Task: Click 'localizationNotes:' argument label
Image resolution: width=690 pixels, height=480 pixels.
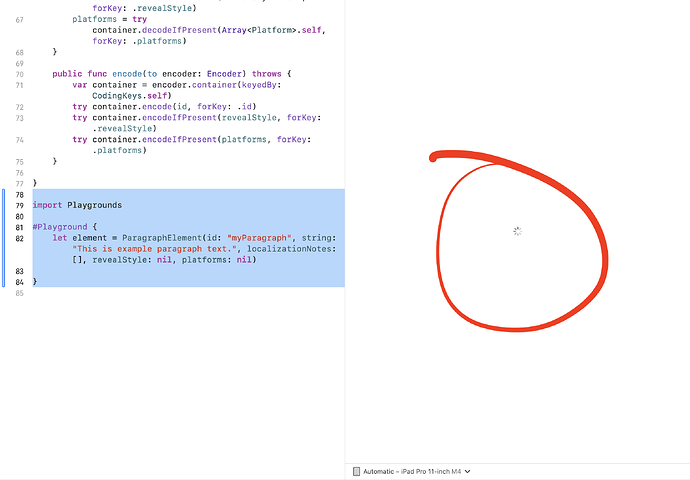Action: 291,249
